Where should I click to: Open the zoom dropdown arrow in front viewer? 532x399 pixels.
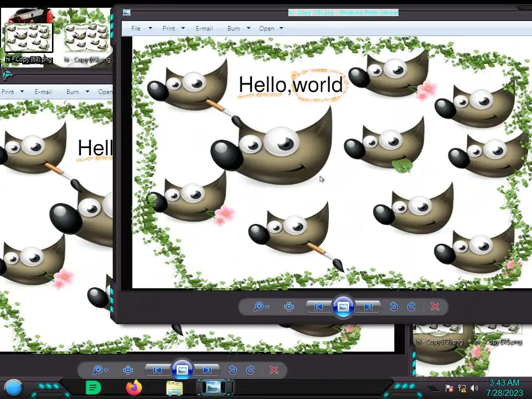tap(268, 307)
